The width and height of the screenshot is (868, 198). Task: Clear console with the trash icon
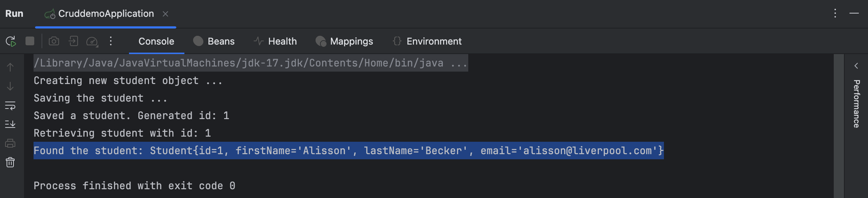point(10,162)
